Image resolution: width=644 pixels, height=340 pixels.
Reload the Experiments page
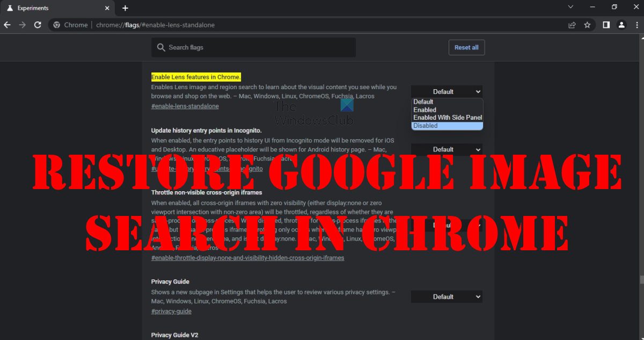[38, 25]
